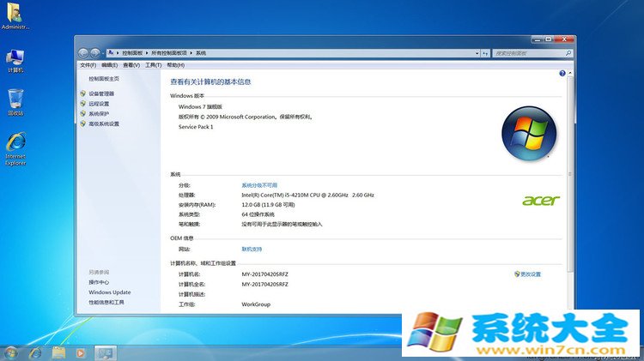Click the scrollbar up arrow
The width and height of the screenshot is (644, 361).
[570, 73]
